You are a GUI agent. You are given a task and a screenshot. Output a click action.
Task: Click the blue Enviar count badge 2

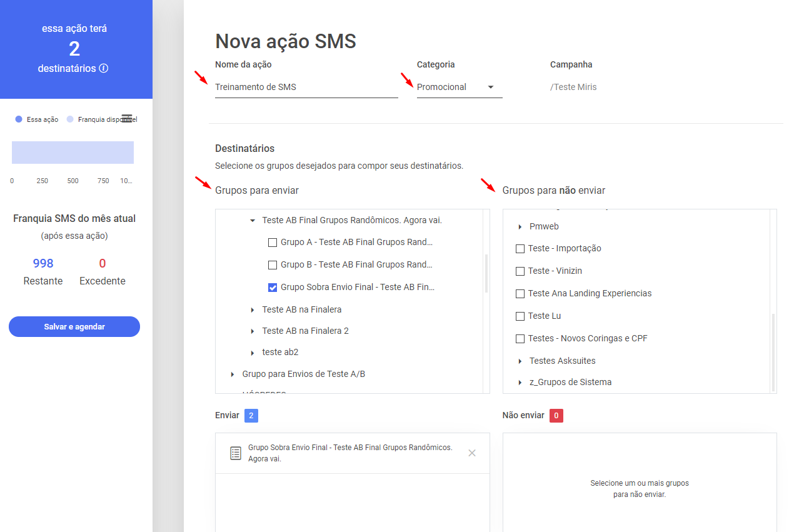[251, 416]
